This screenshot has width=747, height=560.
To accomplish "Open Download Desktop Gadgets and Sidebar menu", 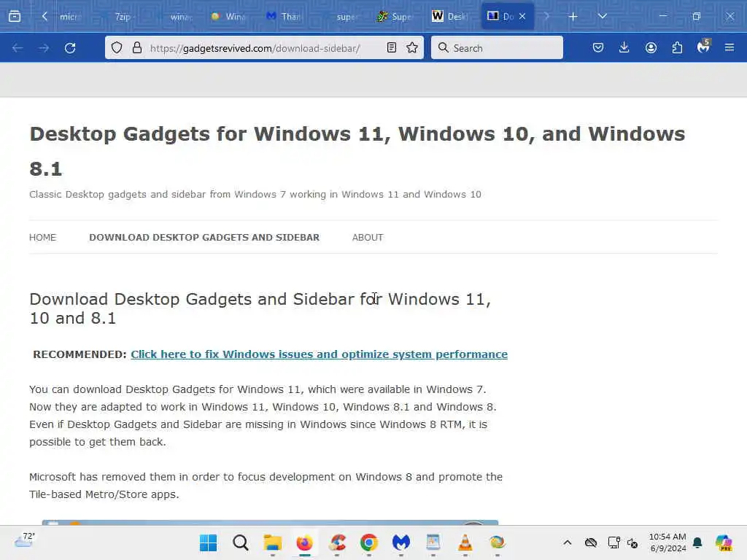I will [204, 237].
